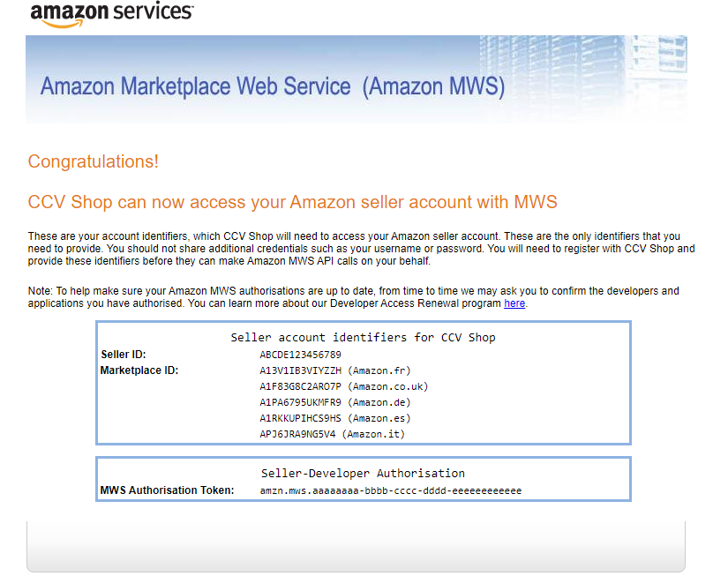Select the Seller ID value ABCDE123456789

(x=300, y=355)
